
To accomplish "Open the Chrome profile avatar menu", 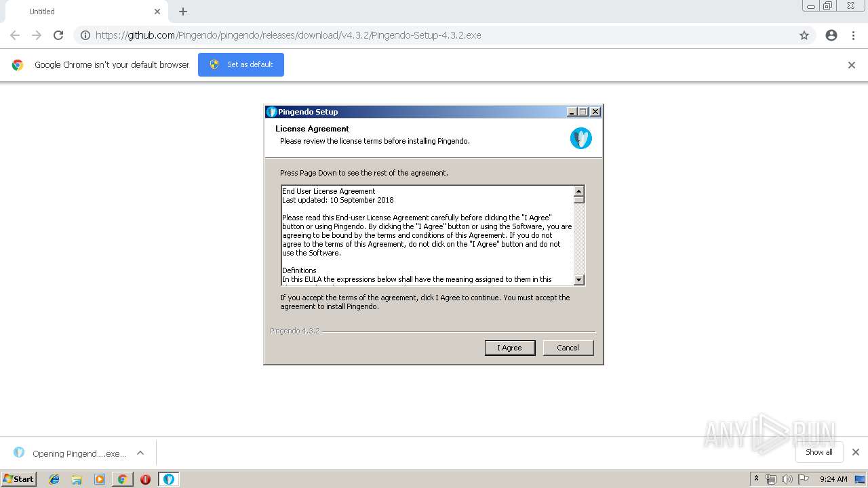I will [831, 35].
